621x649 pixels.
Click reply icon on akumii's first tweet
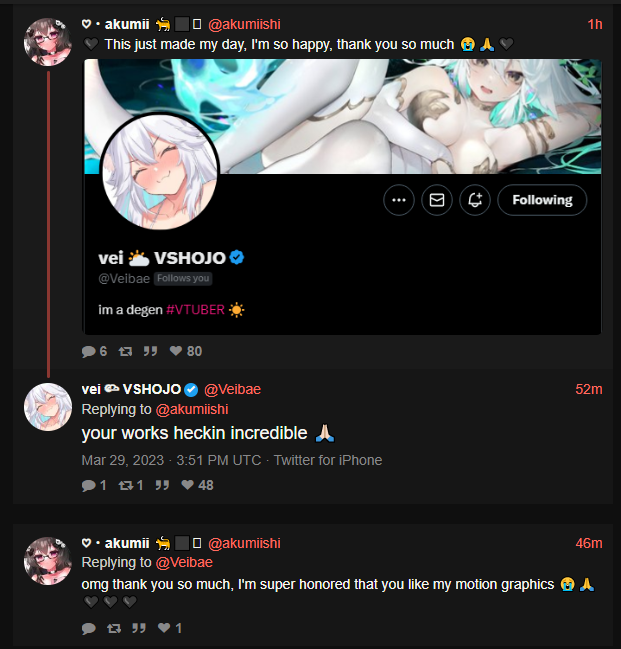[x=89, y=352]
